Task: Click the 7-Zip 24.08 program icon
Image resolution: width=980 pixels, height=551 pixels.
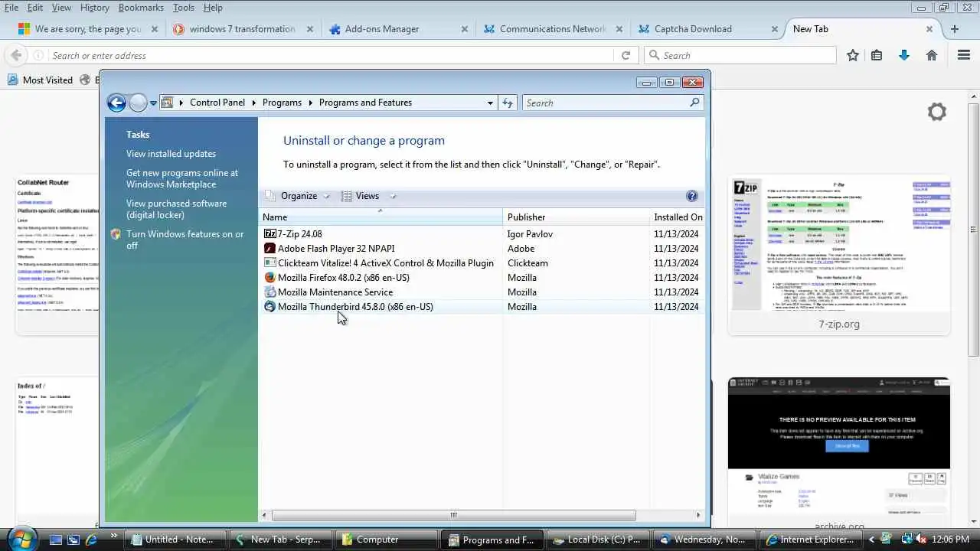Action: [x=269, y=233]
